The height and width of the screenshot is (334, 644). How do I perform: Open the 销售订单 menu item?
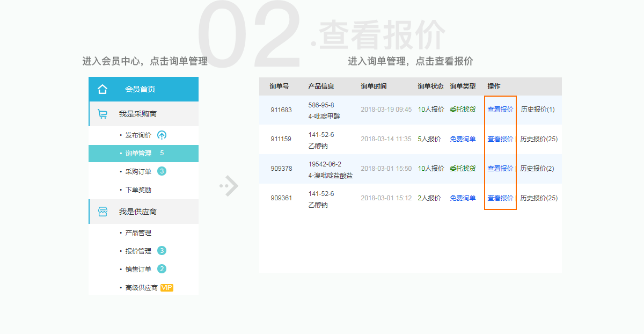coord(138,270)
